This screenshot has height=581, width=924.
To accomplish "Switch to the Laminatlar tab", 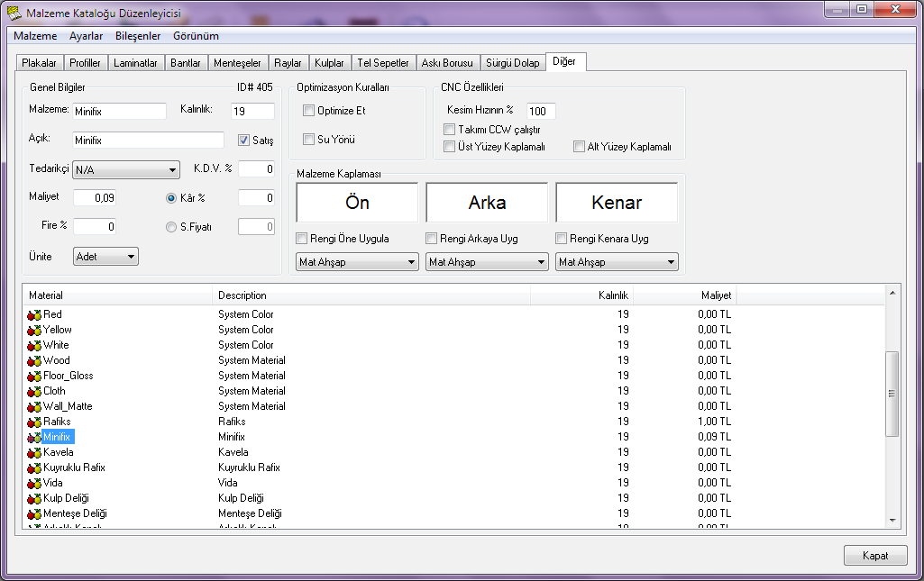I will coord(135,63).
